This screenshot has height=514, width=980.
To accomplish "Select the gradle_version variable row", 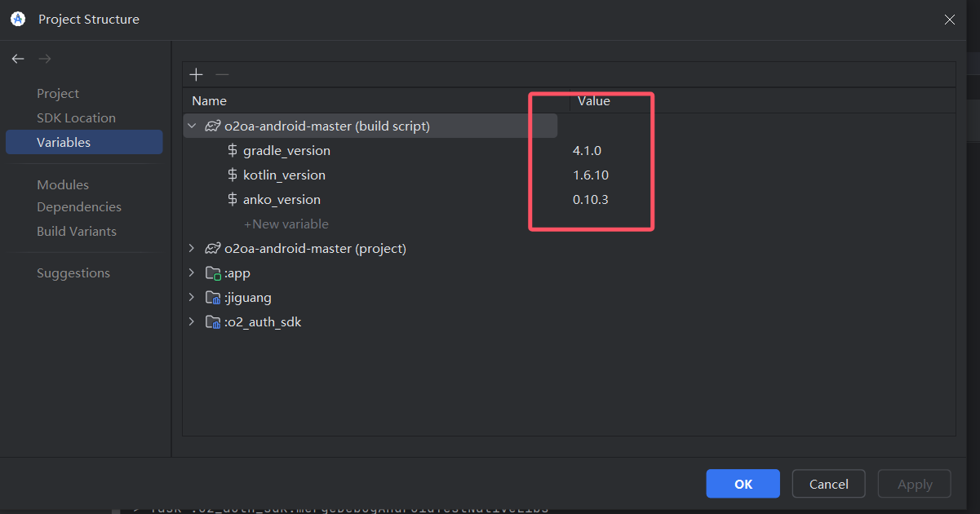I will (286, 151).
